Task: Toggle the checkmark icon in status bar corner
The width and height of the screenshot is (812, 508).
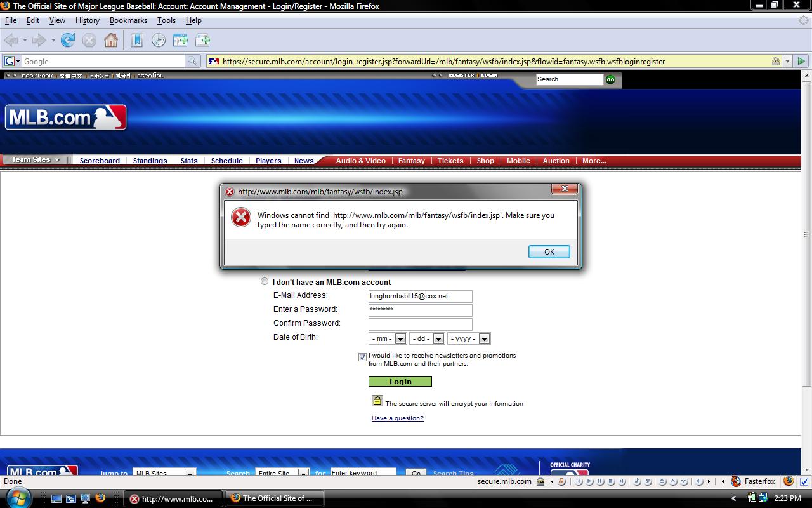Action: (804, 481)
